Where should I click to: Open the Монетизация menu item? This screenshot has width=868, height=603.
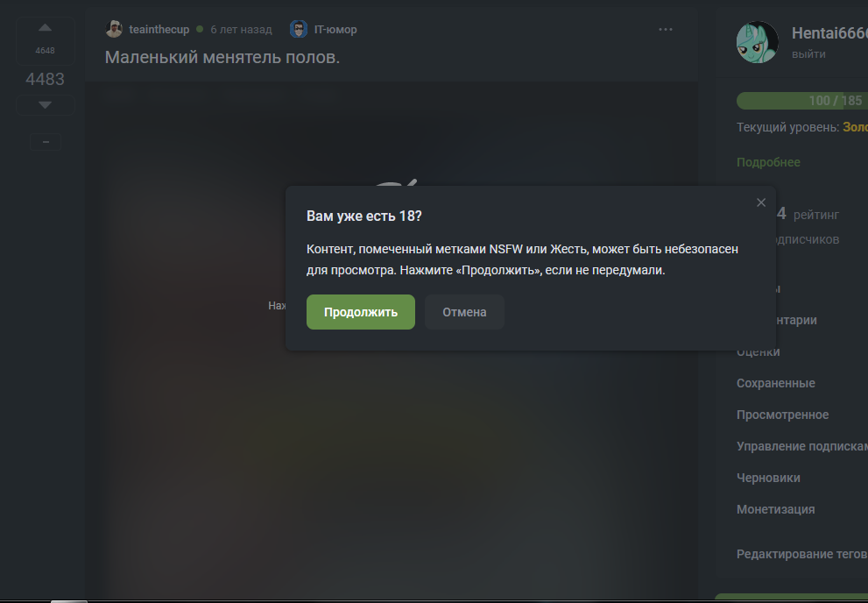click(775, 509)
